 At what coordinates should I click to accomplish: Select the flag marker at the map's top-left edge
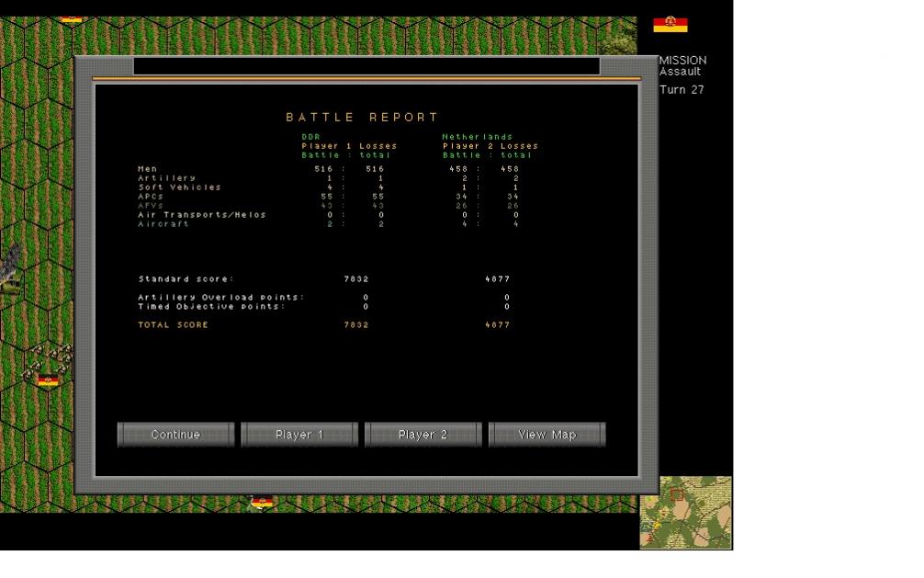[71, 18]
